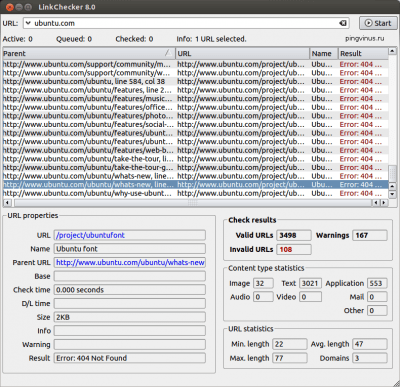The height and width of the screenshot is (387, 400).
Task: Click the down arrow of the results vertical scrollbar
Action: click(392, 194)
